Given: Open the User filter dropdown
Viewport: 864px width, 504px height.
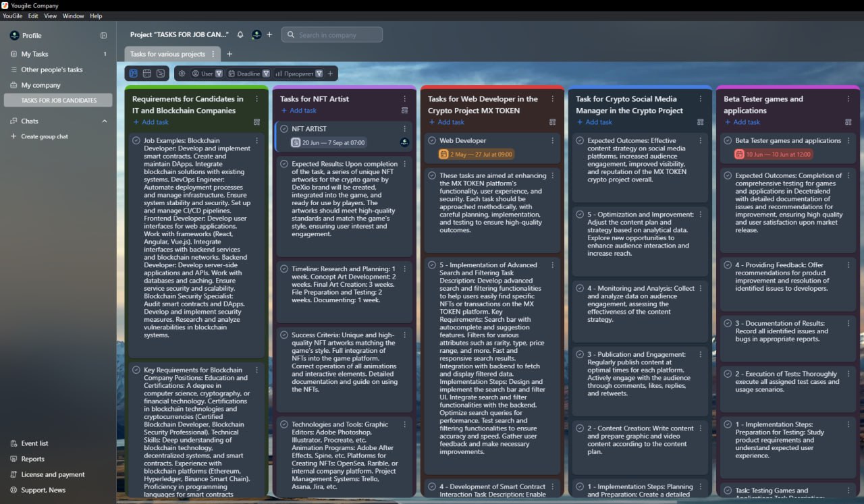Looking at the screenshot, I should [x=207, y=74].
